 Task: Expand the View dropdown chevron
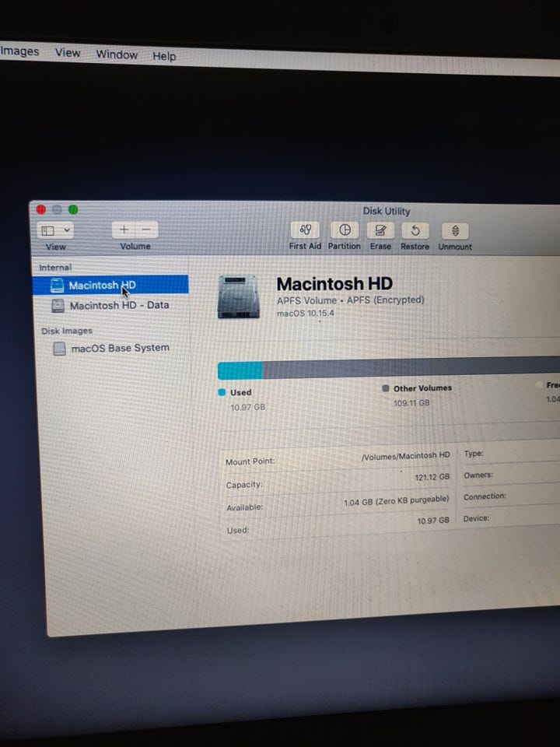67,230
